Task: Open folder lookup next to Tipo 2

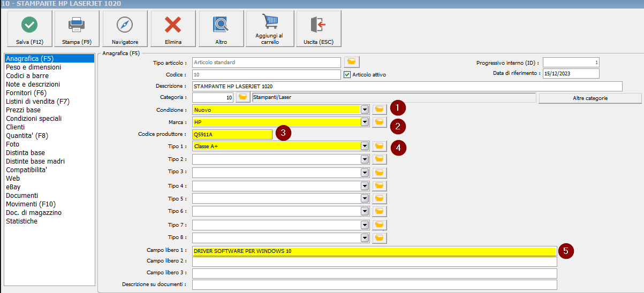Action: coord(380,159)
